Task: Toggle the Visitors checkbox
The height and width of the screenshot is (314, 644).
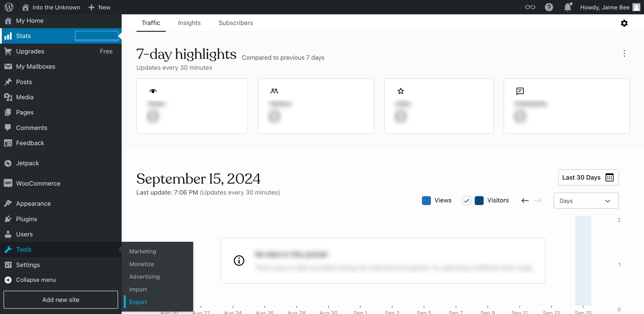Action: (466, 201)
